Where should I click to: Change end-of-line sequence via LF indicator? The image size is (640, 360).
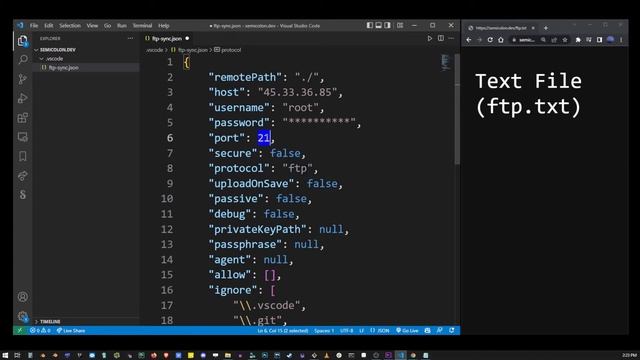point(361,331)
